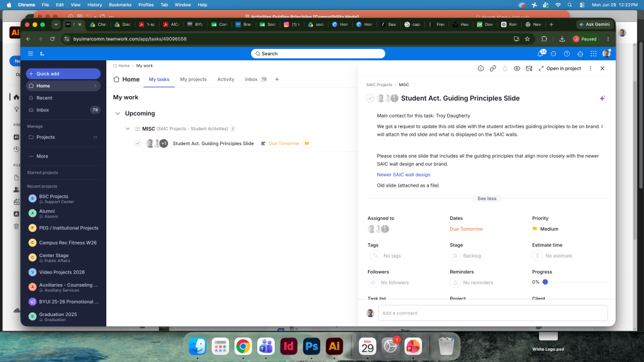Click the Add a comment field
The width and height of the screenshot is (644, 362).
[492, 313]
